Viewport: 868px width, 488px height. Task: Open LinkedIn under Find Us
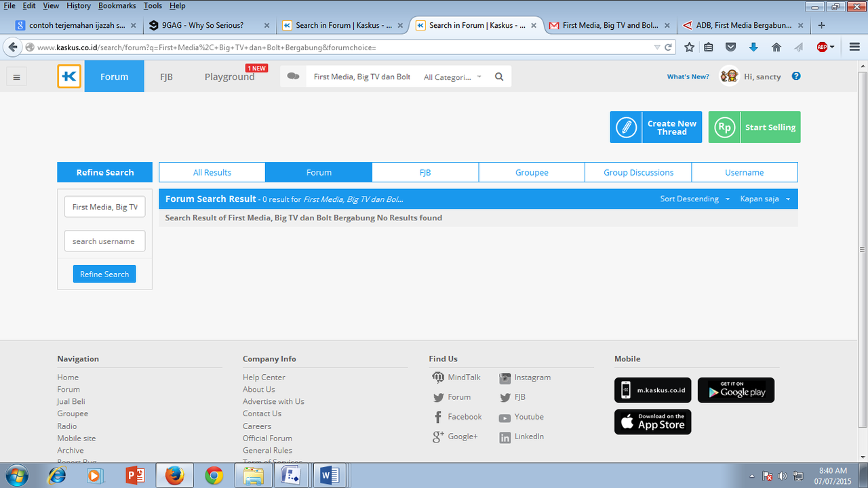point(521,437)
